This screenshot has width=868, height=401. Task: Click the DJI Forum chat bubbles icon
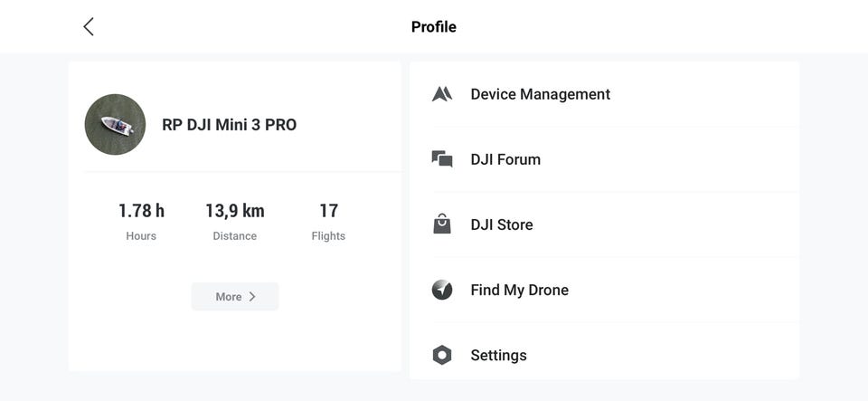pyautogui.click(x=441, y=159)
